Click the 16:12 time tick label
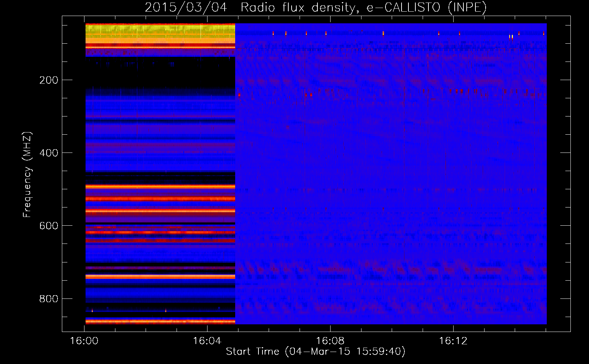Screen dimensions: 589x364 tap(453, 341)
